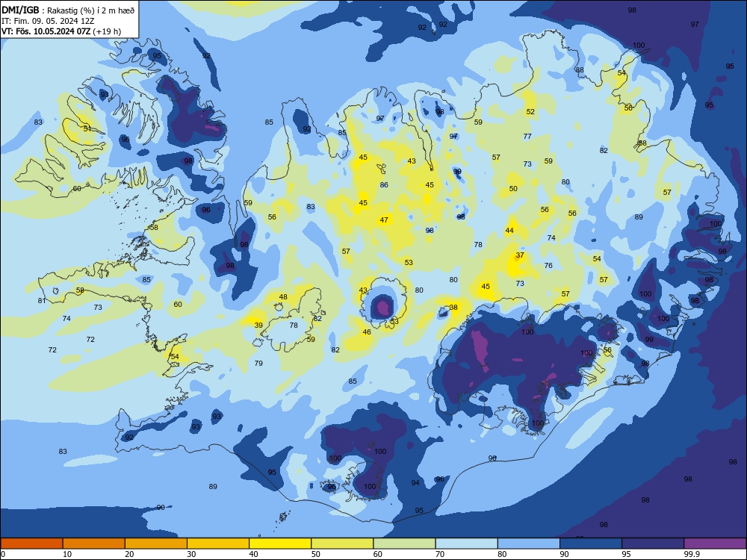Click the map value '52'
747x560 pixels.
coord(530,112)
